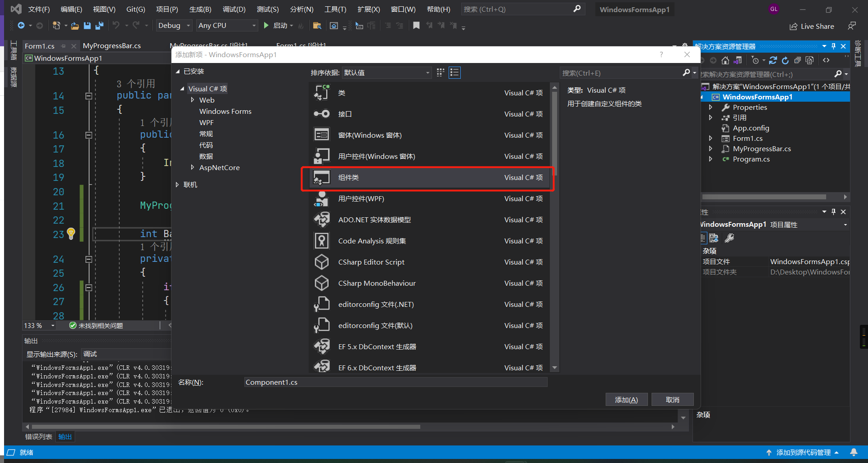Screen dimensions: 868x463
Task: Click the GL account avatar
Action: pos(774,9)
